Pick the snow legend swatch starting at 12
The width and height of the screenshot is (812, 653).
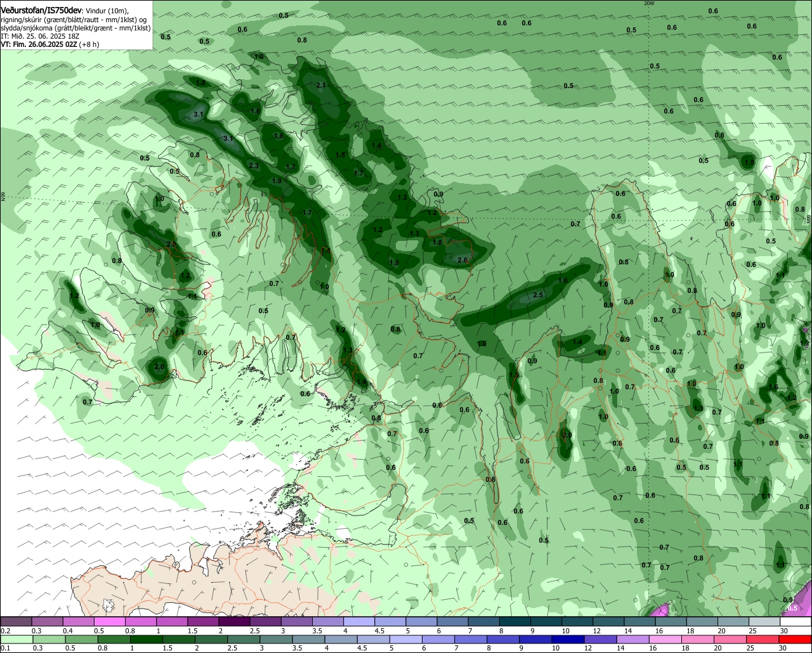(608, 621)
